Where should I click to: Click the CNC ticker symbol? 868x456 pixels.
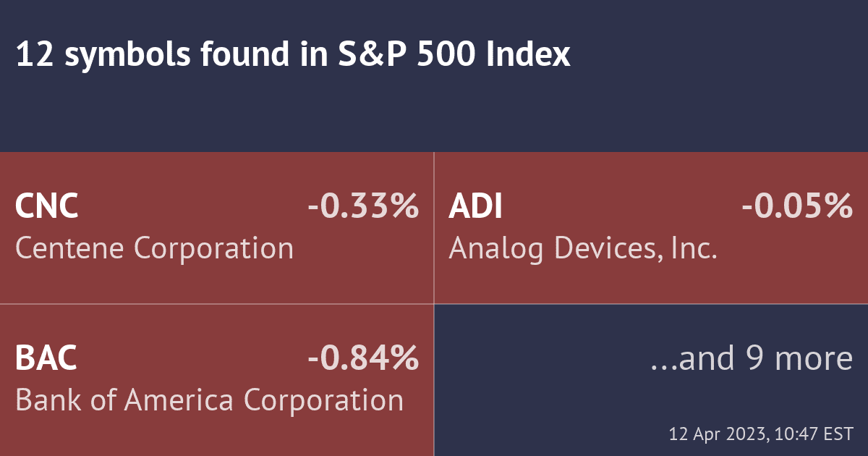(x=47, y=207)
